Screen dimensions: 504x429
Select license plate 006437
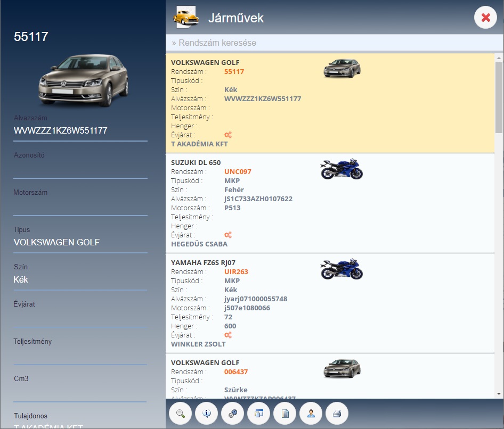(236, 372)
